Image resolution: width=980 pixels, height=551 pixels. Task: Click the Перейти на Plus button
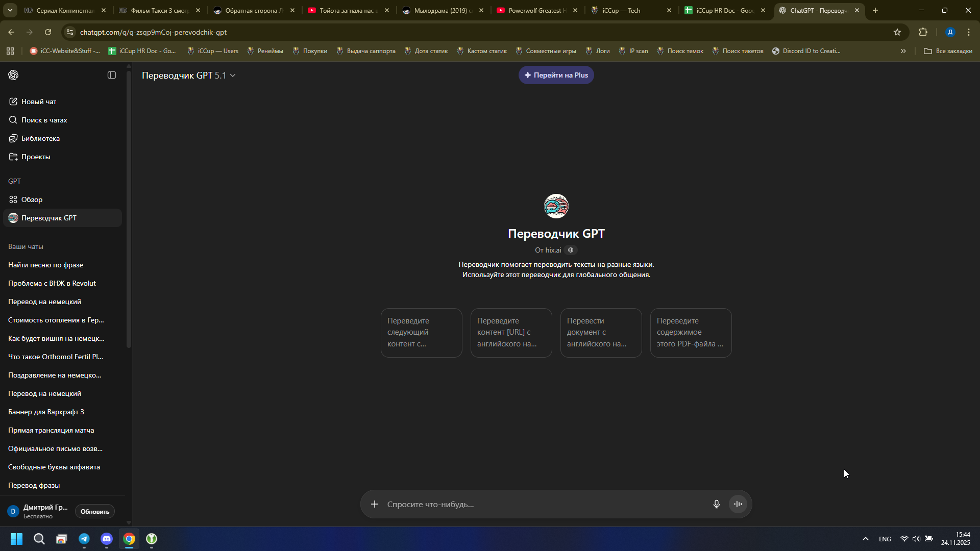556,75
